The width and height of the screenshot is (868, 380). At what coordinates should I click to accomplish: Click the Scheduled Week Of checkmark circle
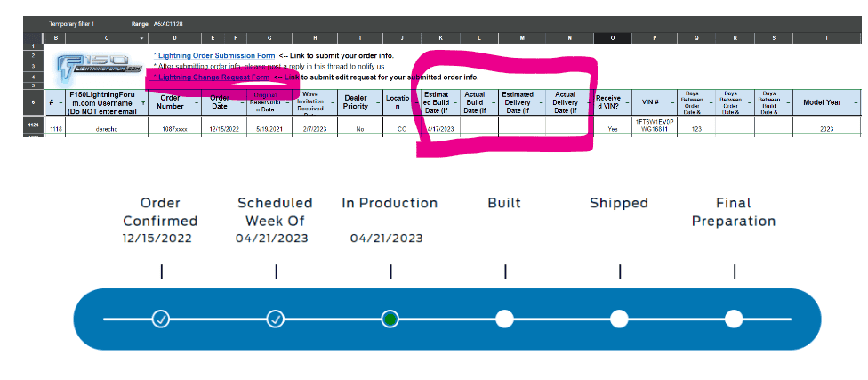276,319
